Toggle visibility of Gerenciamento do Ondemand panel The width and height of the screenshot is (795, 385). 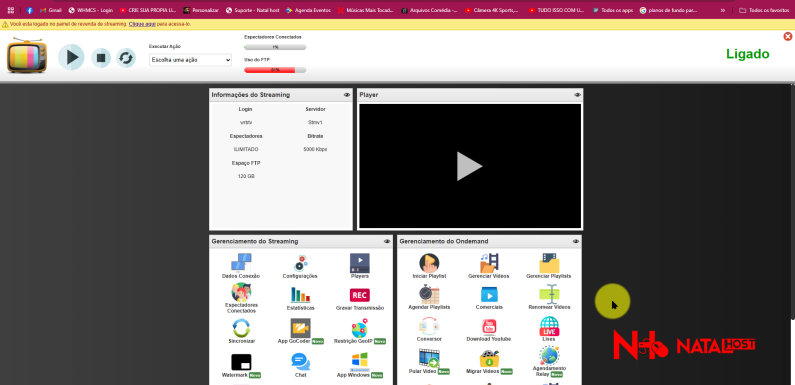pyautogui.click(x=575, y=241)
